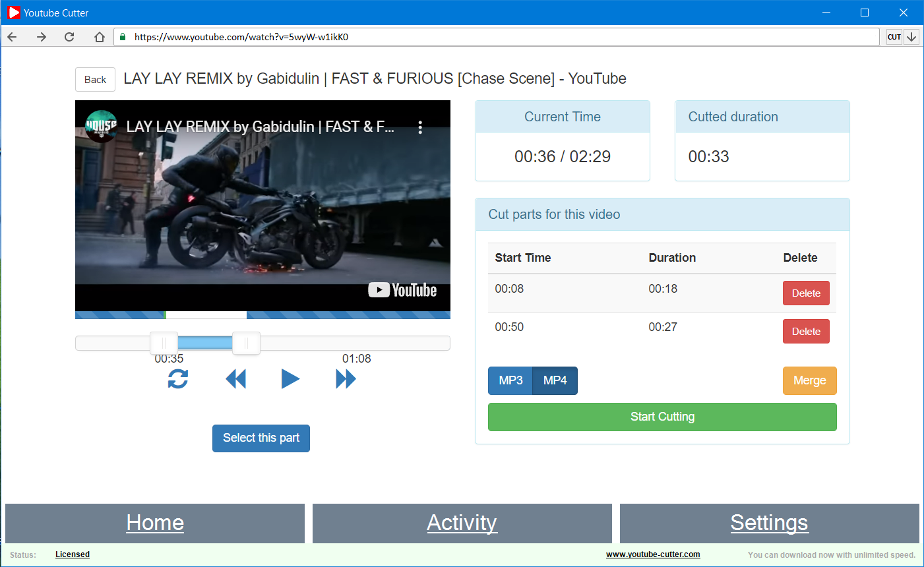The width and height of the screenshot is (924, 567).
Task: Click the 00:36 / 02:29 current time value
Action: coord(563,156)
